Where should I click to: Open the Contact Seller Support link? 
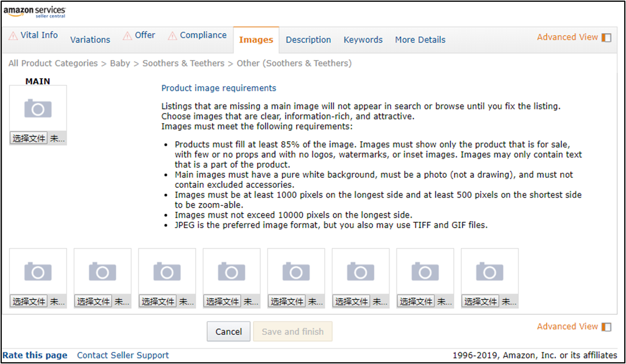tap(123, 355)
